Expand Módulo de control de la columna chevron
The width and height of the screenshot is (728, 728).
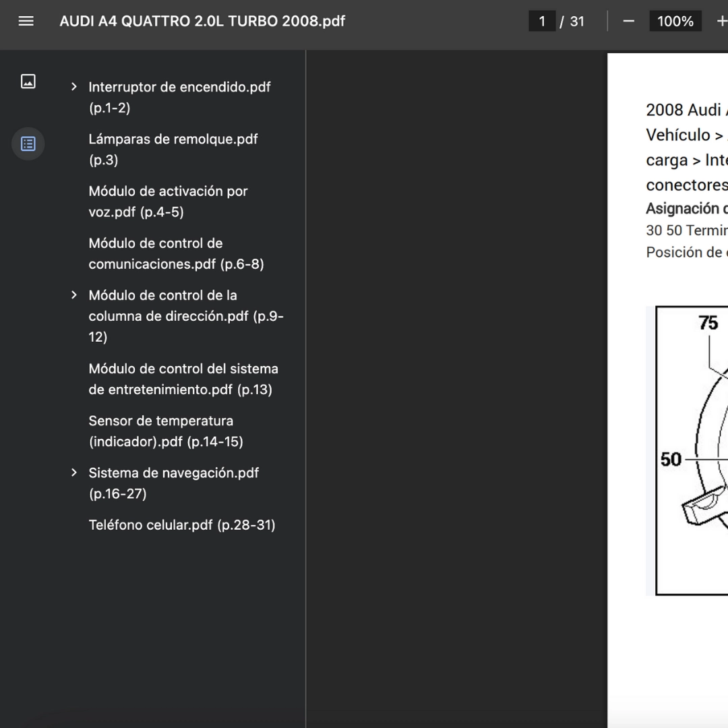click(74, 295)
